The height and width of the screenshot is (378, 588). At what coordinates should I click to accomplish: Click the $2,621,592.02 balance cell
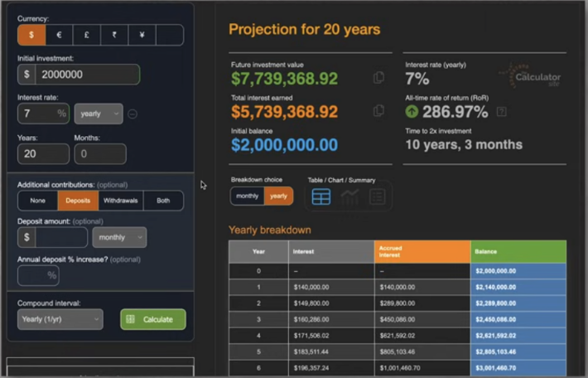518,336
